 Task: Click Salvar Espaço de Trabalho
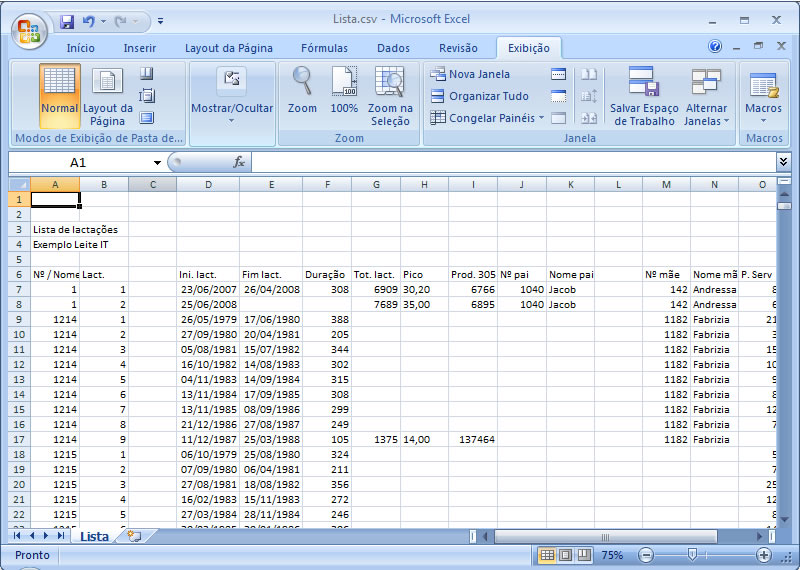(x=644, y=95)
